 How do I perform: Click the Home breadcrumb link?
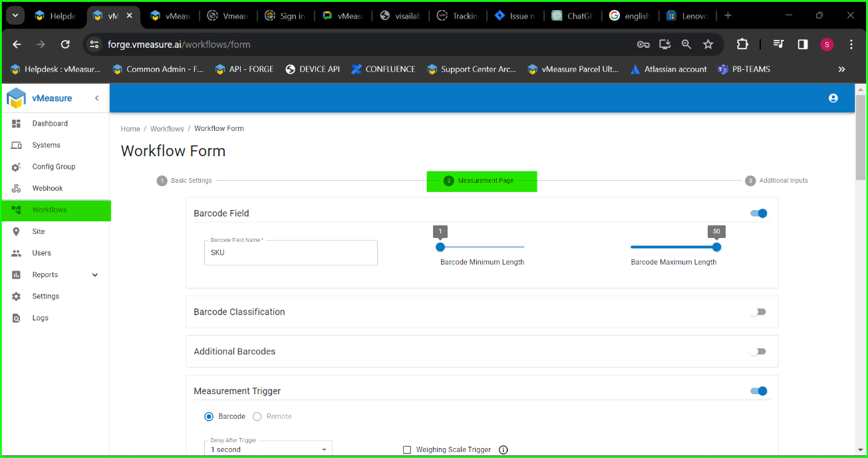pyautogui.click(x=130, y=129)
